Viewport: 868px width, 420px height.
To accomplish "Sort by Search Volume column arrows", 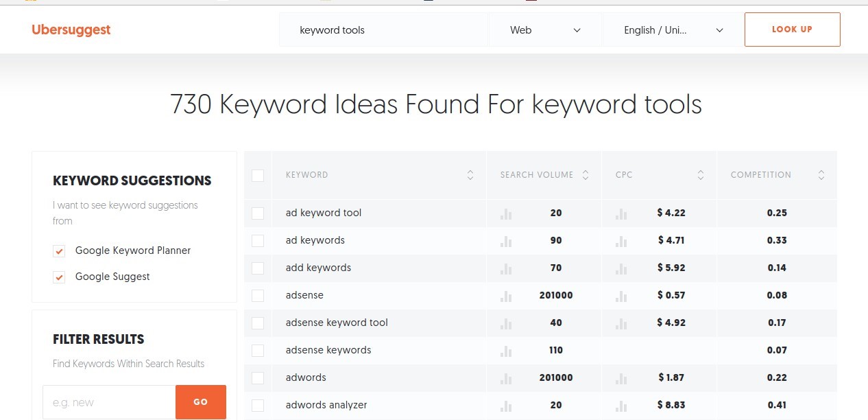I will tap(586, 175).
